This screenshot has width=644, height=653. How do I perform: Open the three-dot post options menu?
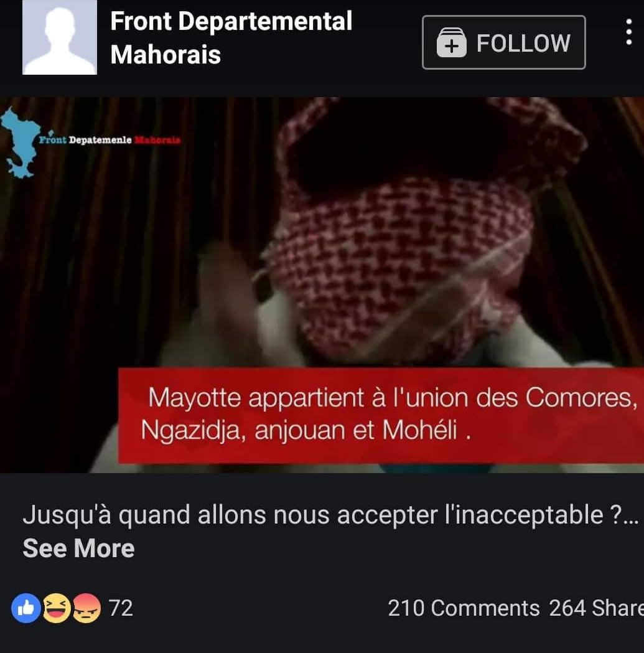[629, 32]
